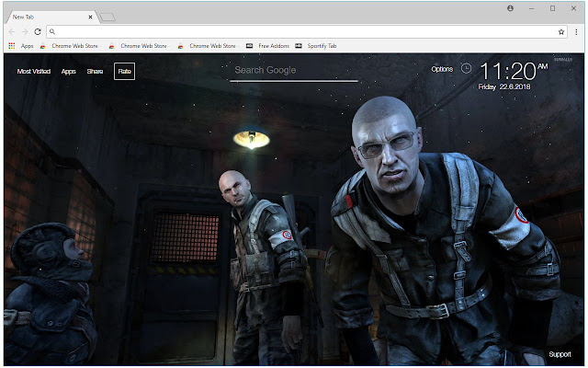588x368 pixels.
Task: Click the date Friday 22.6.2018
Action: coord(504,86)
